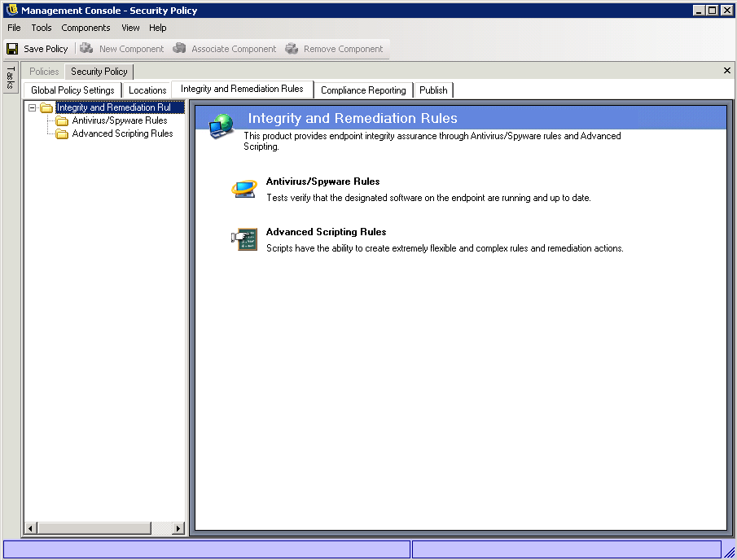
Task: Click the New Component icon
Action: (x=86, y=48)
